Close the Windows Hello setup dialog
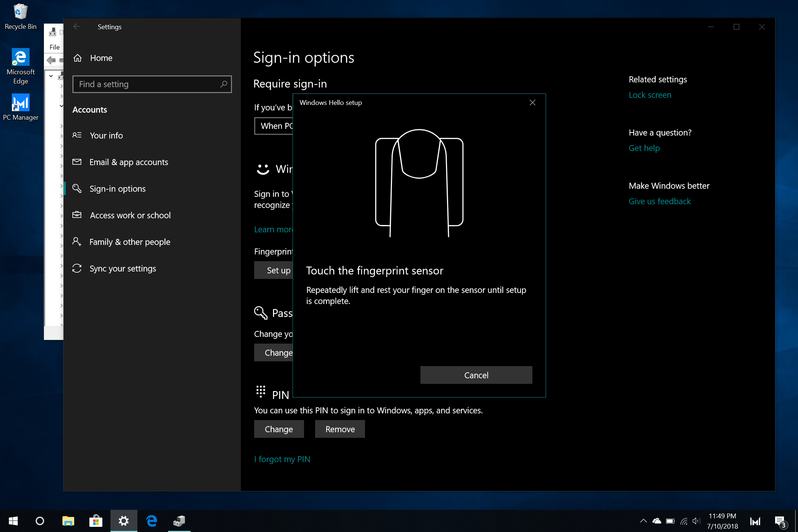The image size is (798, 532). pyautogui.click(x=532, y=103)
